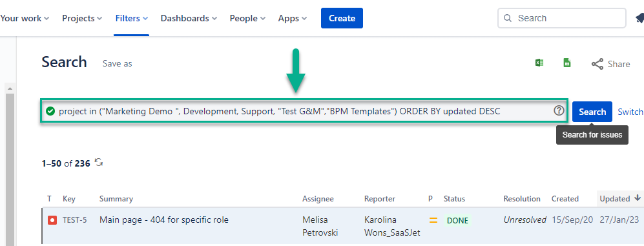This screenshot has height=246, width=644.
Task: Refresh the results with the reload icon
Action: (x=99, y=163)
